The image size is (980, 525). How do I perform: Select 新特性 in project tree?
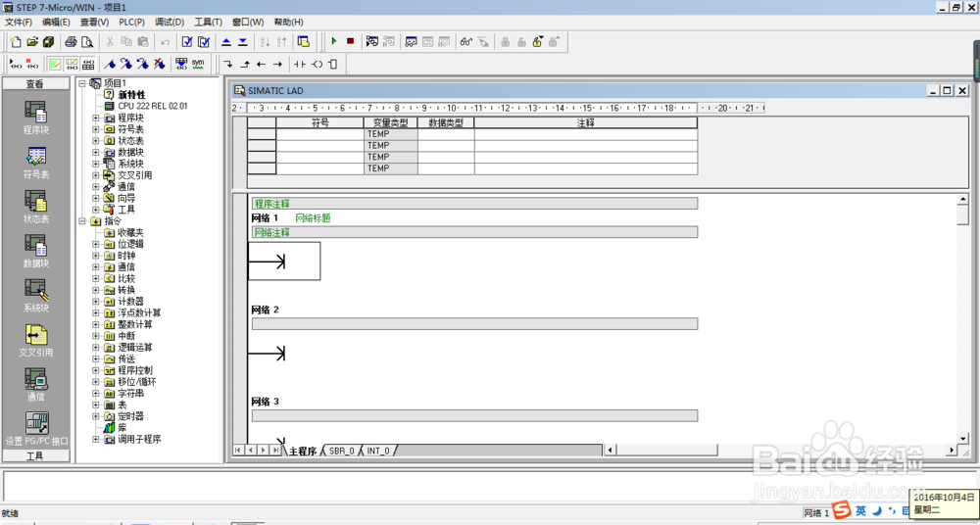(131, 94)
